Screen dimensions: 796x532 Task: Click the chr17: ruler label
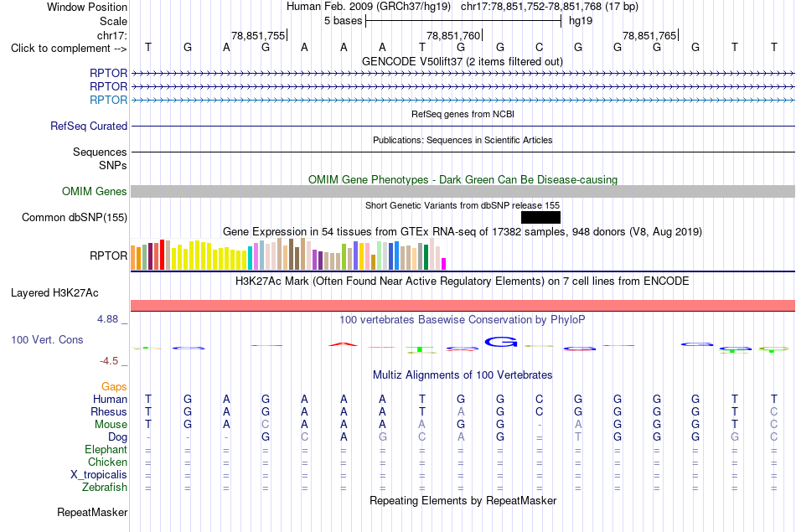point(112,35)
